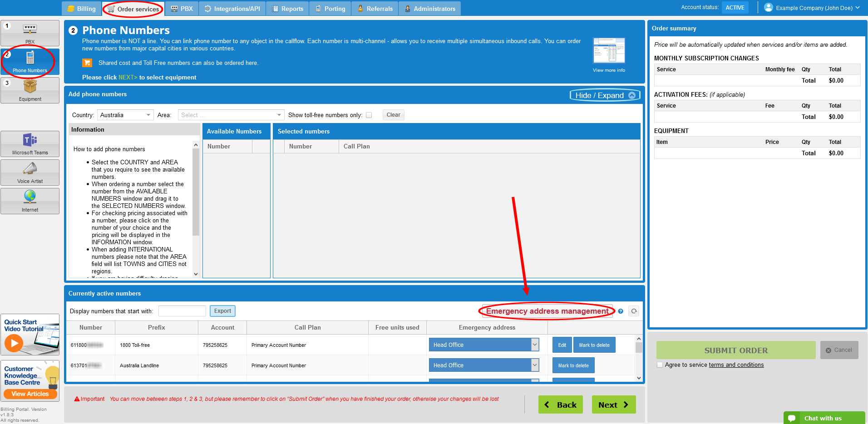The image size is (868, 424).
Task: Refresh the currently active numbers list
Action: tap(634, 311)
